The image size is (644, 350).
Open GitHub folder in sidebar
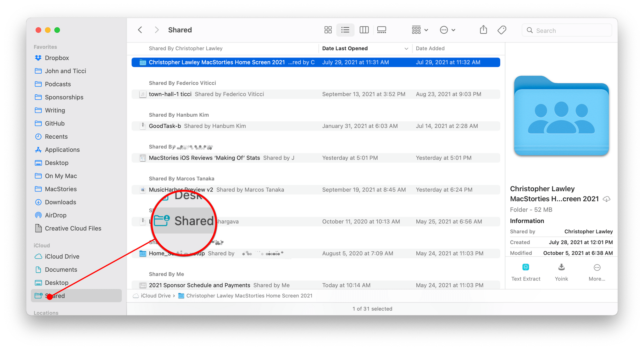[76, 123]
